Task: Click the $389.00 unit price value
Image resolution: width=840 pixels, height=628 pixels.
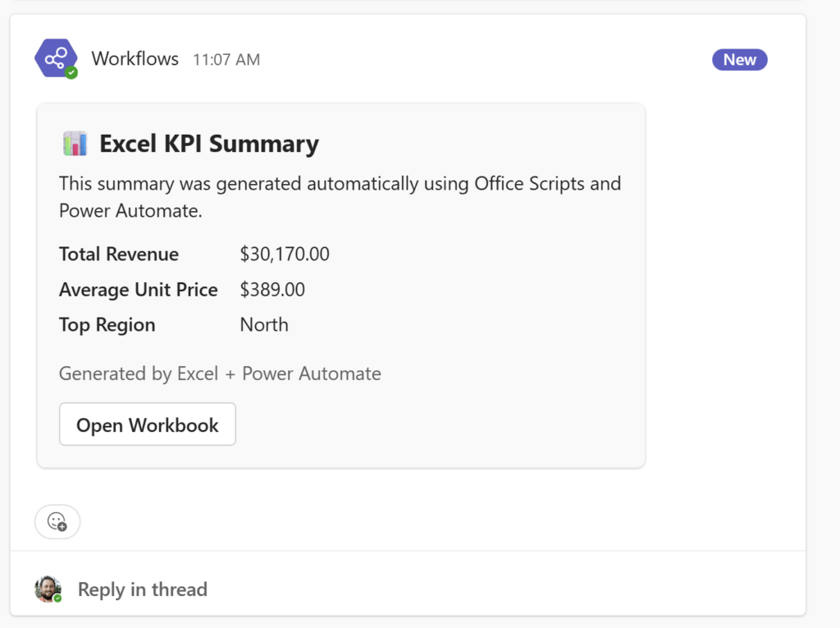Action: tap(272, 290)
